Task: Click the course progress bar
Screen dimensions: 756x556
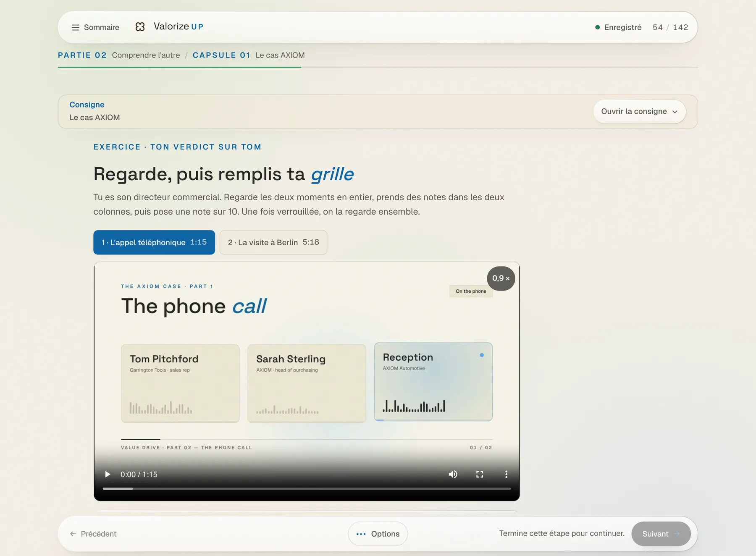Action: [x=378, y=67]
